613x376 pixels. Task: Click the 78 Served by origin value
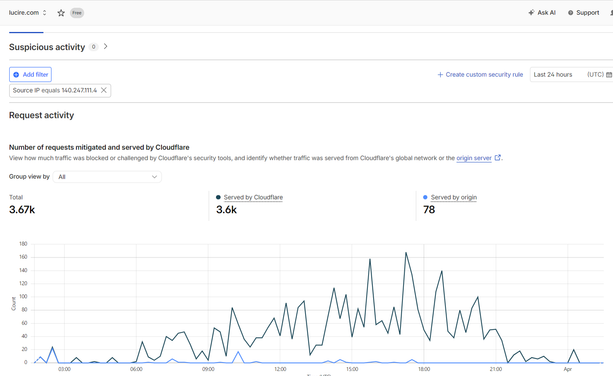pyautogui.click(x=429, y=210)
